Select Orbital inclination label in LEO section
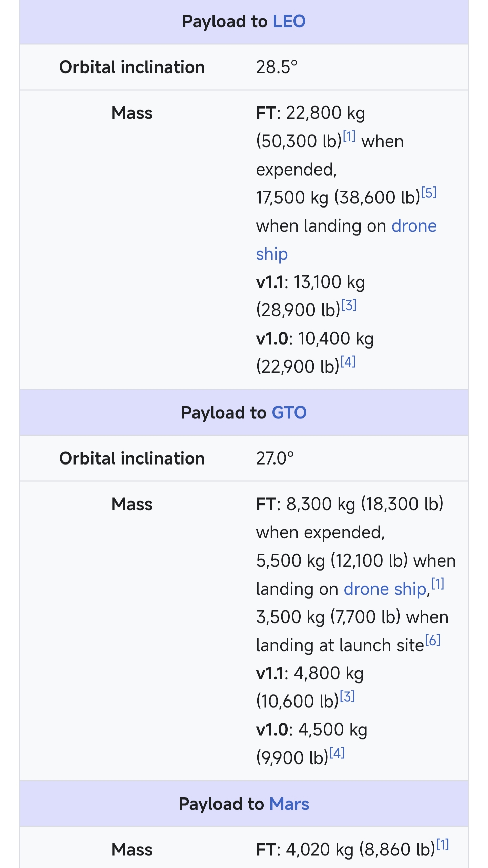 point(132,67)
